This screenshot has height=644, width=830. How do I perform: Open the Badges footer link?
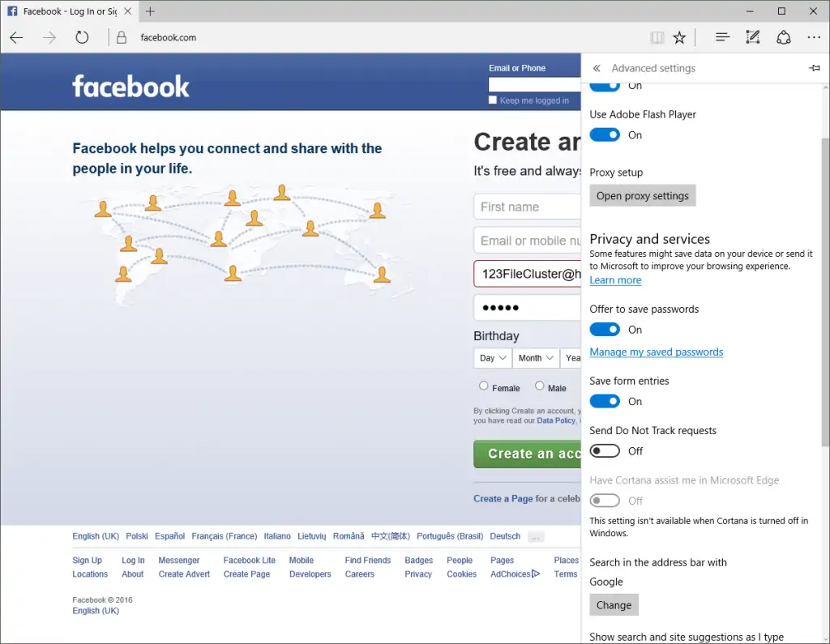tap(419, 560)
